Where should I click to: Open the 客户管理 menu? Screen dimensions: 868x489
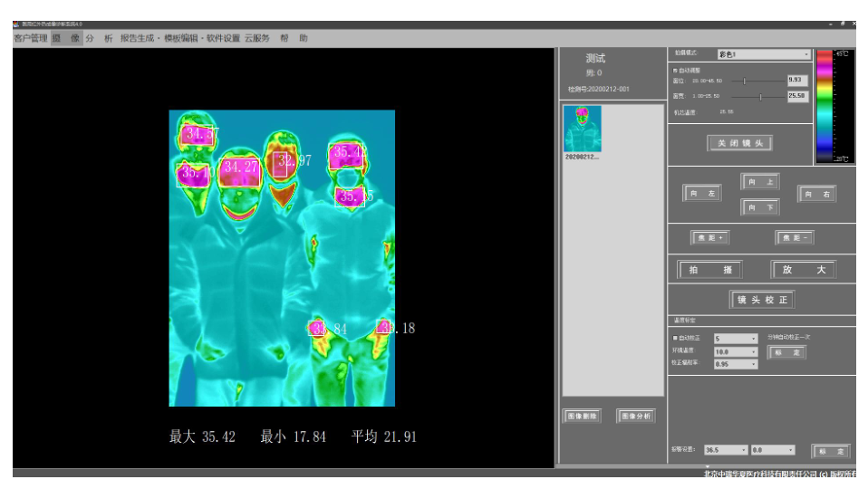tap(30, 39)
